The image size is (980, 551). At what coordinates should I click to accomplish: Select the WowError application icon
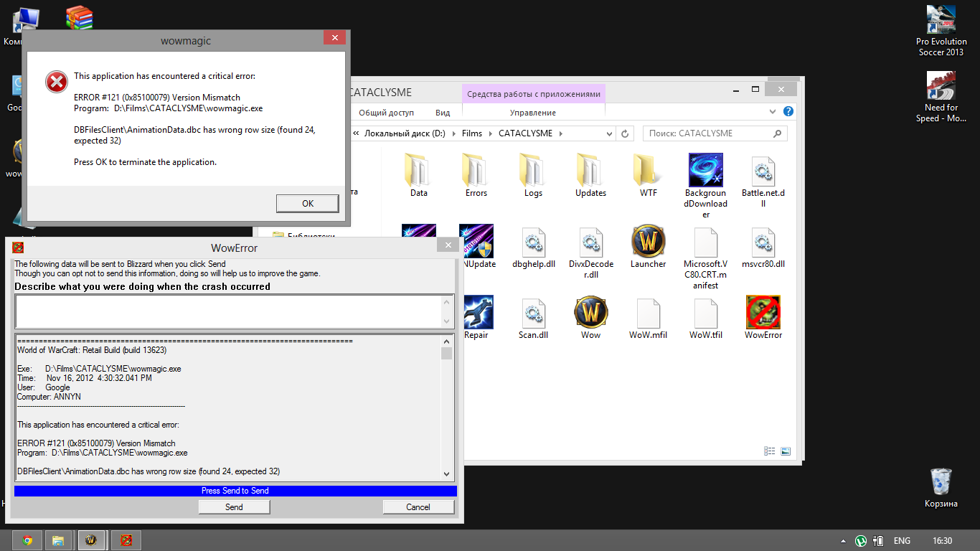pyautogui.click(x=763, y=318)
